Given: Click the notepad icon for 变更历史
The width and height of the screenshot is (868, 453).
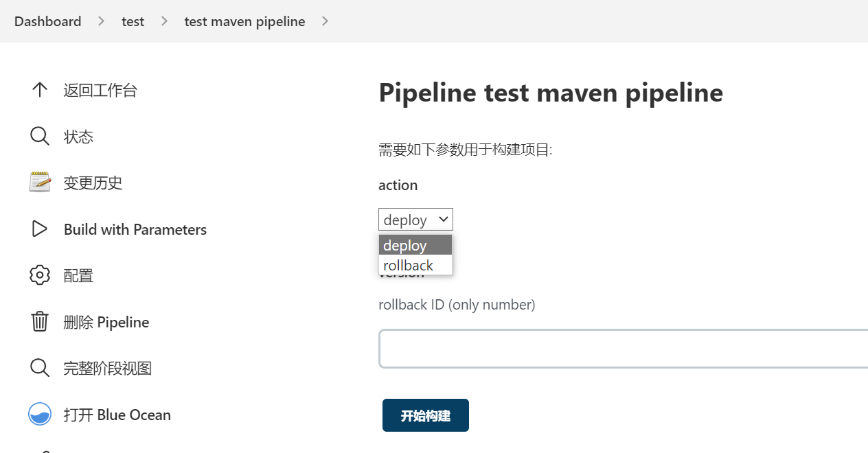Looking at the screenshot, I should (40, 183).
